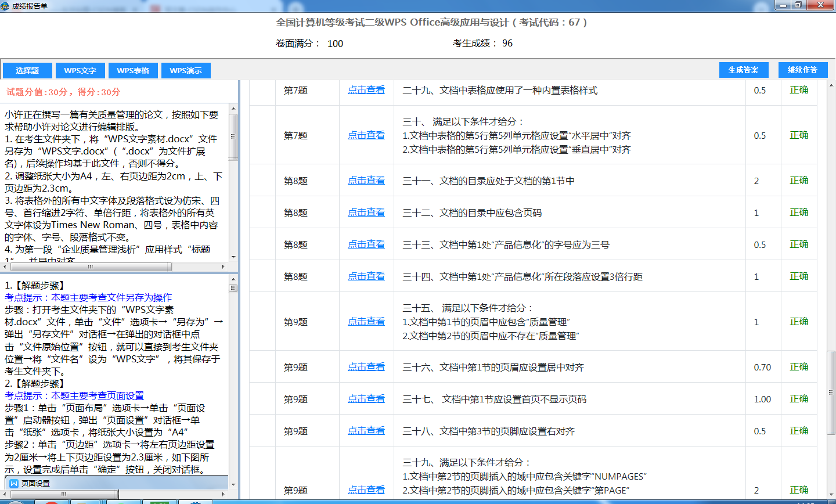Click 点击查看 in the 三十六 row
Screen dimensions: 836x504
pos(366,367)
